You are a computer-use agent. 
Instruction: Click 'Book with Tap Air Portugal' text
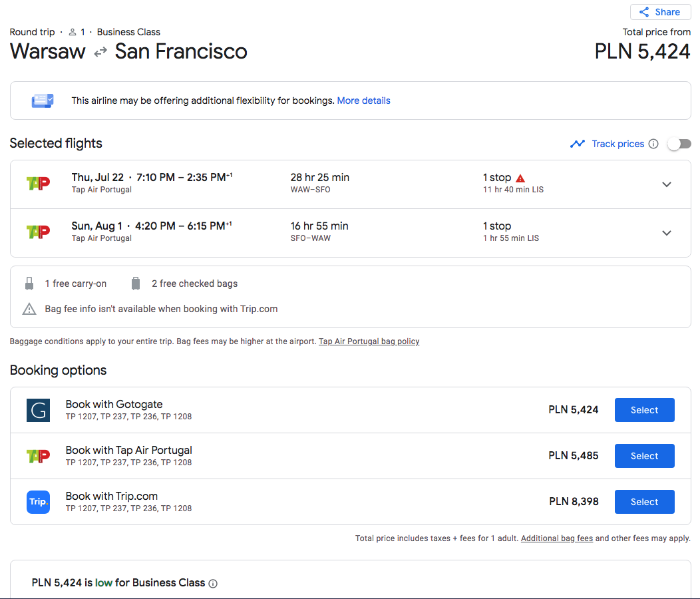pos(128,451)
